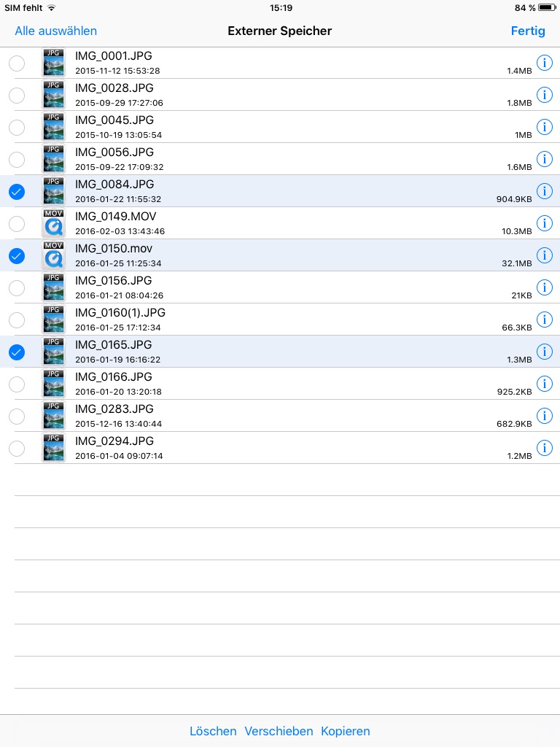This screenshot has width=560, height=747.
Task: Deselect IMG_0084.JPG checkmark
Action: (17, 192)
